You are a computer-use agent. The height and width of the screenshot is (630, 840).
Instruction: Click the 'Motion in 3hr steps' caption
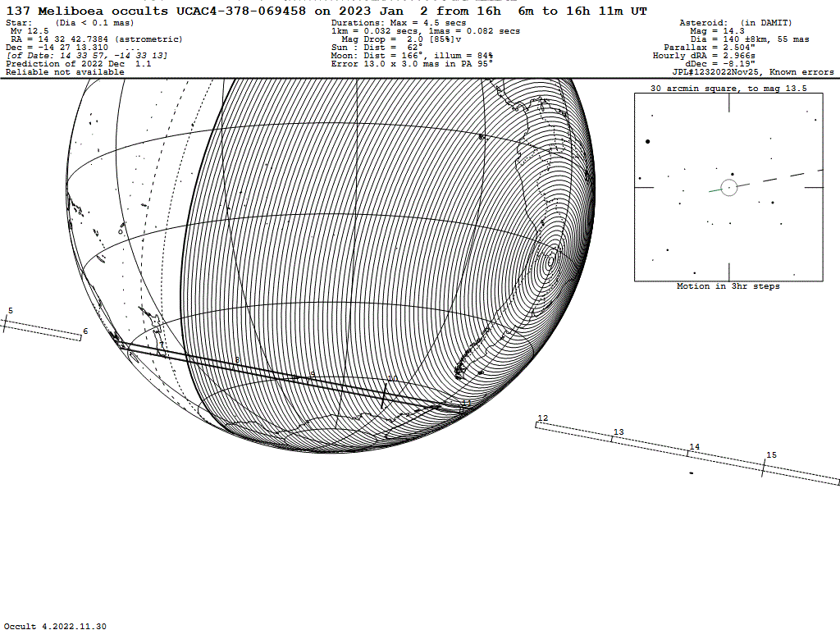point(728,286)
